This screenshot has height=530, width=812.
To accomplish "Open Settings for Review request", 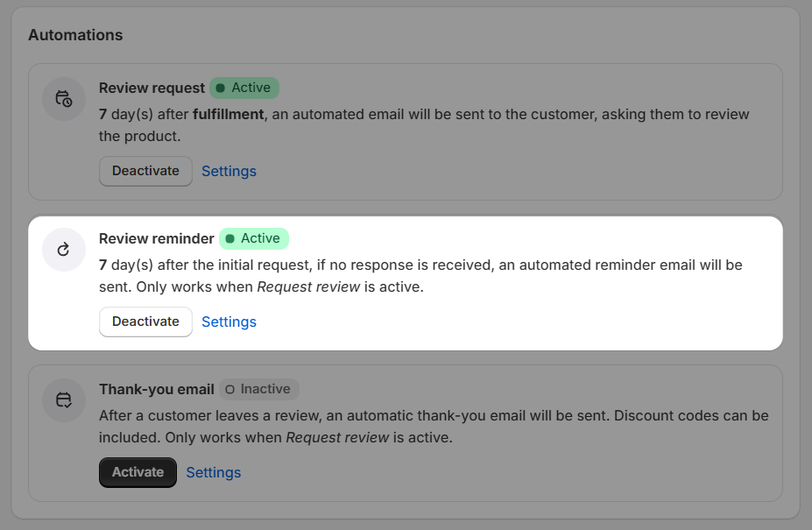I will (229, 172).
